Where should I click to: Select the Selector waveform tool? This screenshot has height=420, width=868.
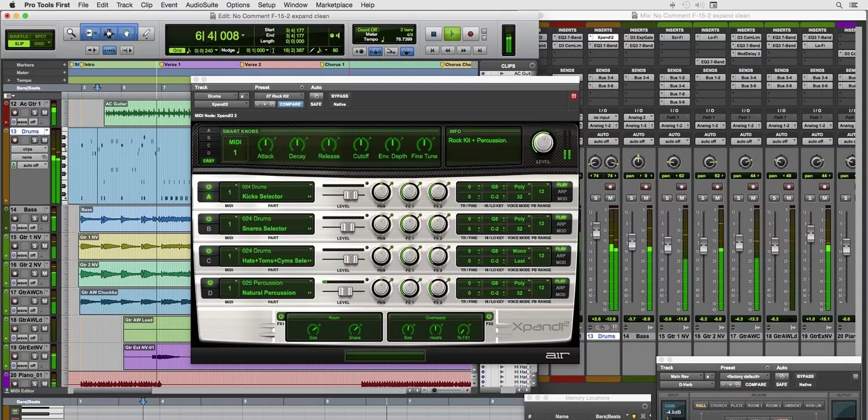108,34
